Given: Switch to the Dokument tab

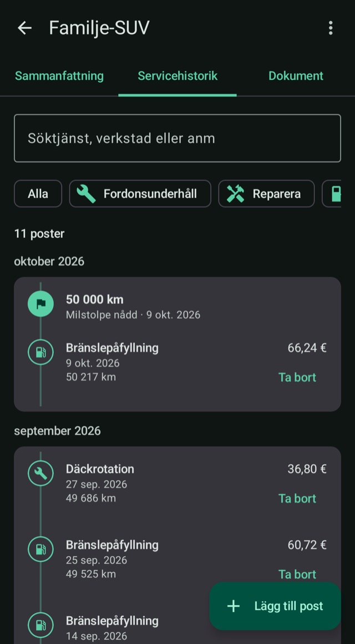Looking at the screenshot, I should (296, 75).
